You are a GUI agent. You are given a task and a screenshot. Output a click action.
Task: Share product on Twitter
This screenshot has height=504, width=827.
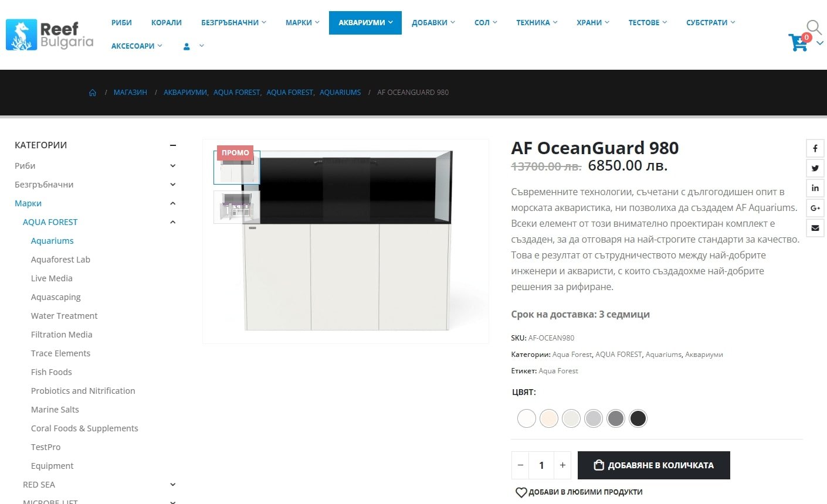click(815, 168)
